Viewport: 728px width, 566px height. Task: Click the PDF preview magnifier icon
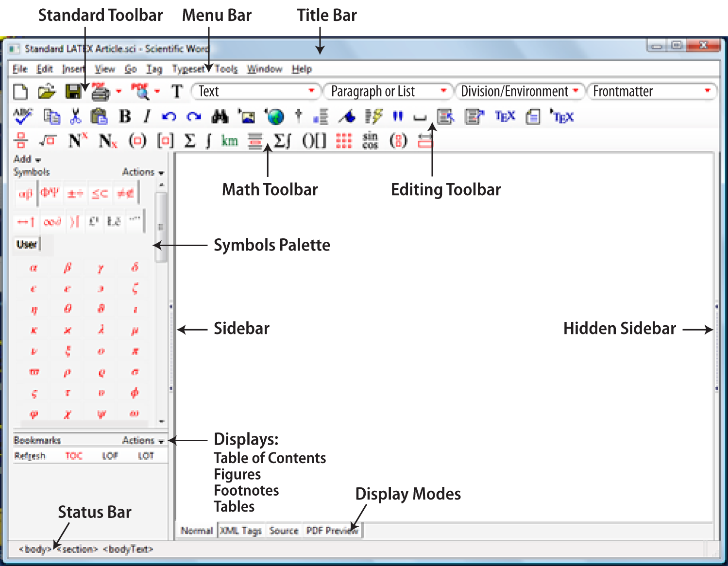pyautogui.click(x=140, y=91)
